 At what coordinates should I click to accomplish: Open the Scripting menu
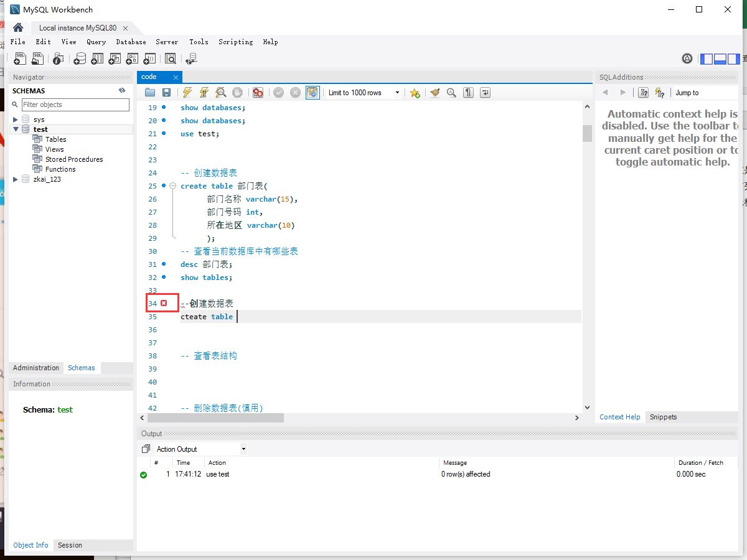pyautogui.click(x=235, y=42)
